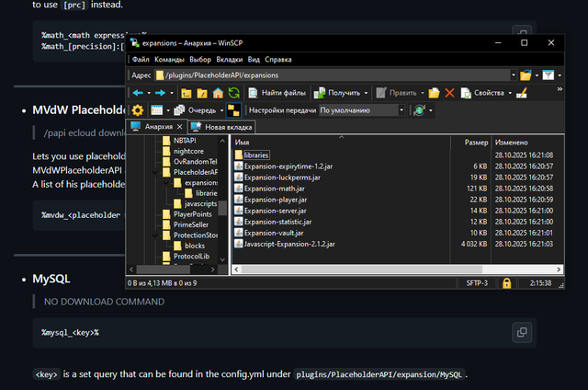Open the Очередь transfer queue

point(196,110)
